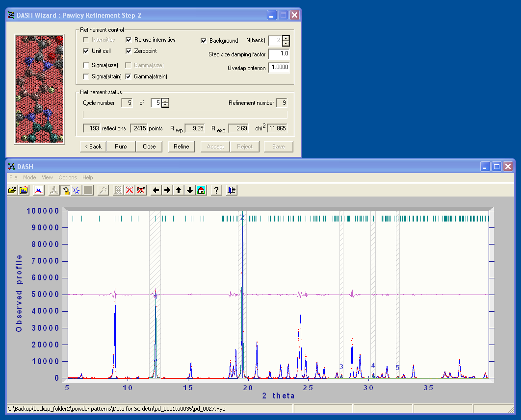Screen dimensions: 521x420
Task: Disable the Gamma(strain) checkbox
Action: (128, 76)
